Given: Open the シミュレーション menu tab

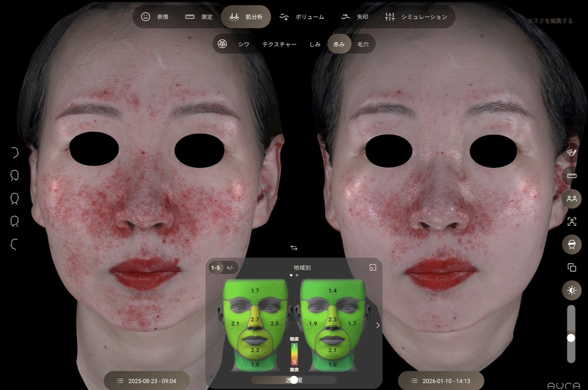Looking at the screenshot, I should tap(416, 17).
